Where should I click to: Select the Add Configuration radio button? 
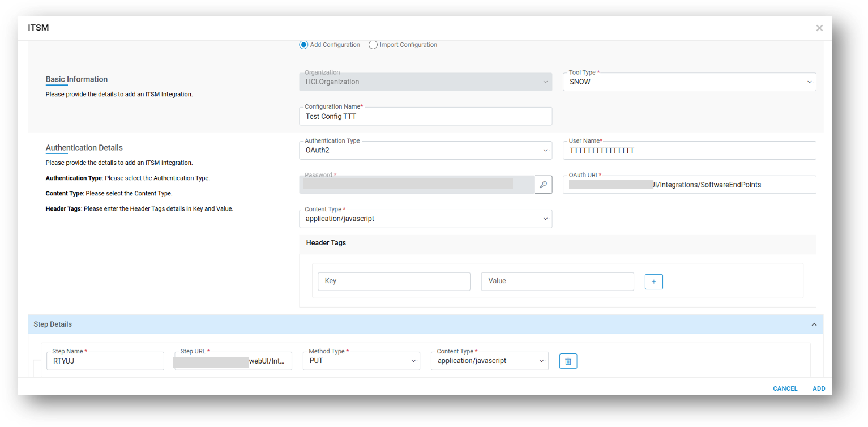click(303, 45)
